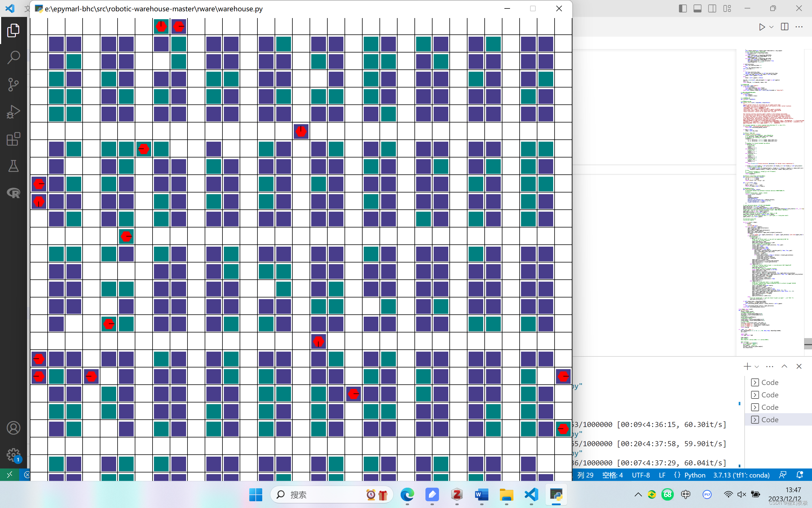Click the remote window indicator in status bar
This screenshot has height=508, width=812.
pyautogui.click(x=9, y=474)
